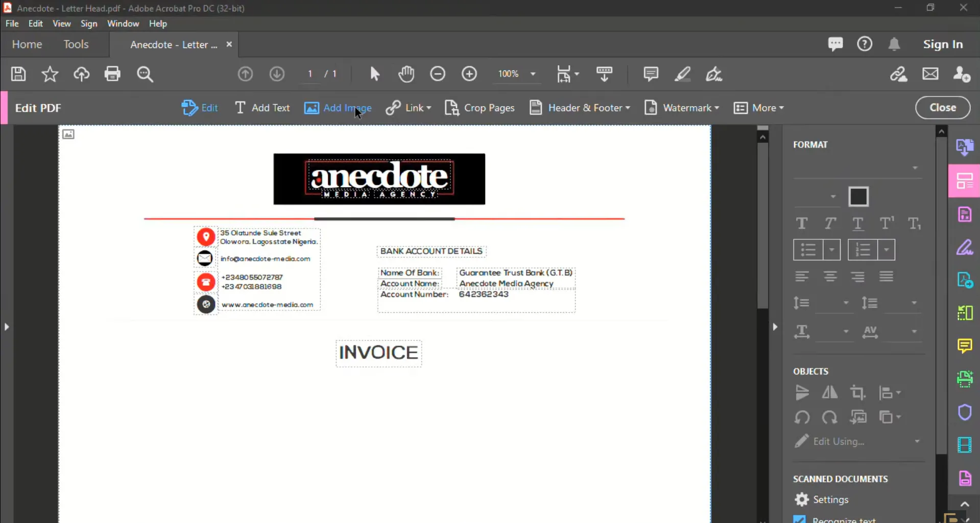Open the Window menu

123,23
